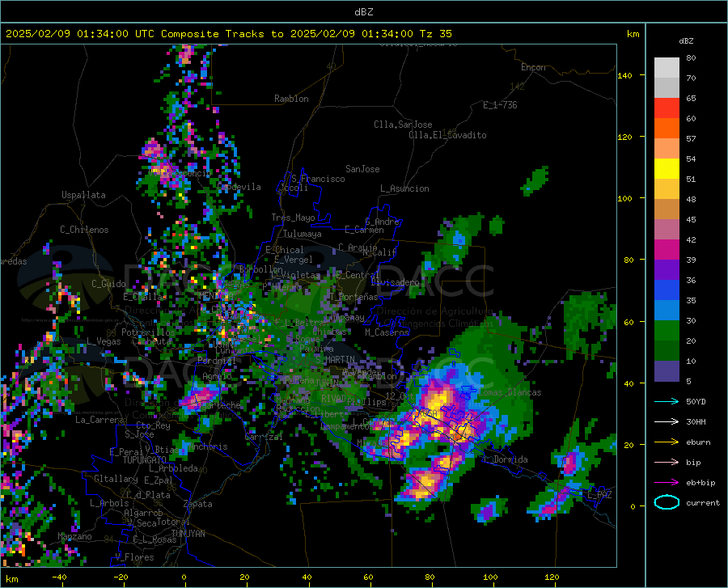Click the purple 36-39 dBZ swatch
The image size is (728, 588).
(667, 269)
